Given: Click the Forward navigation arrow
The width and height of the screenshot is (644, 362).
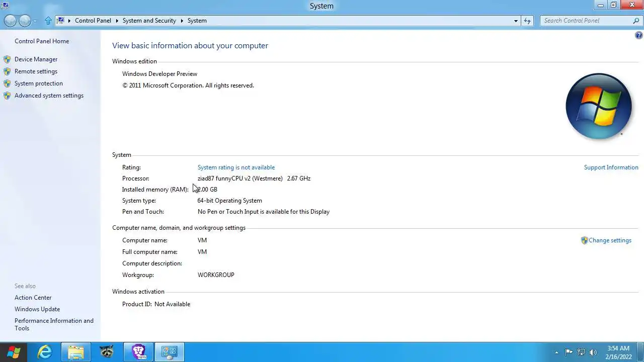Looking at the screenshot, I should pos(25,21).
